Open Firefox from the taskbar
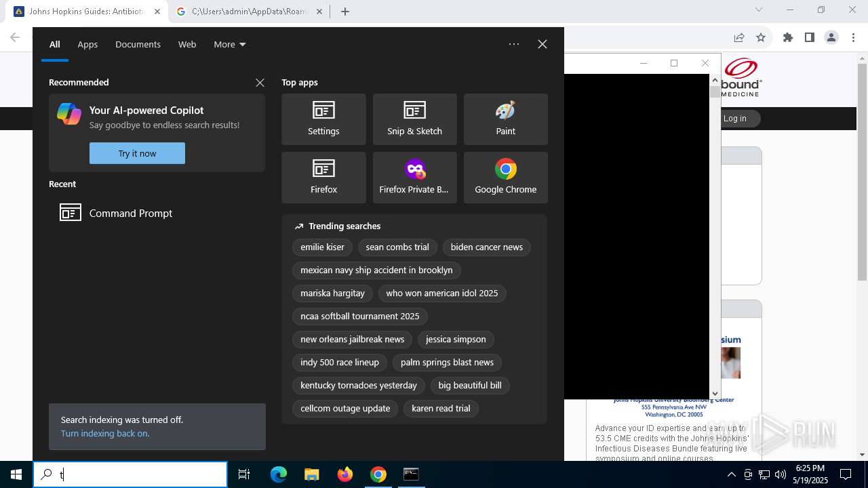 pyautogui.click(x=345, y=474)
